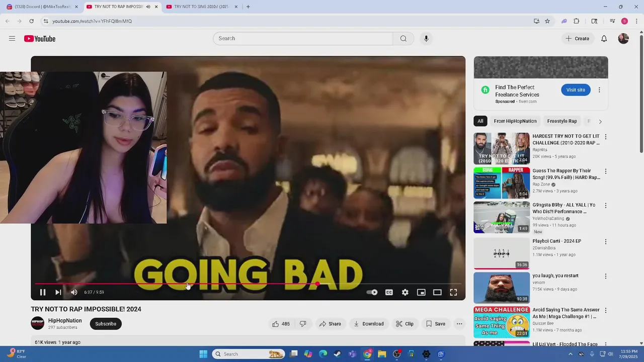This screenshot has height=362, width=644.
Task: Open Playboi Carti 2024 EP thumbnail
Action: tap(502, 253)
